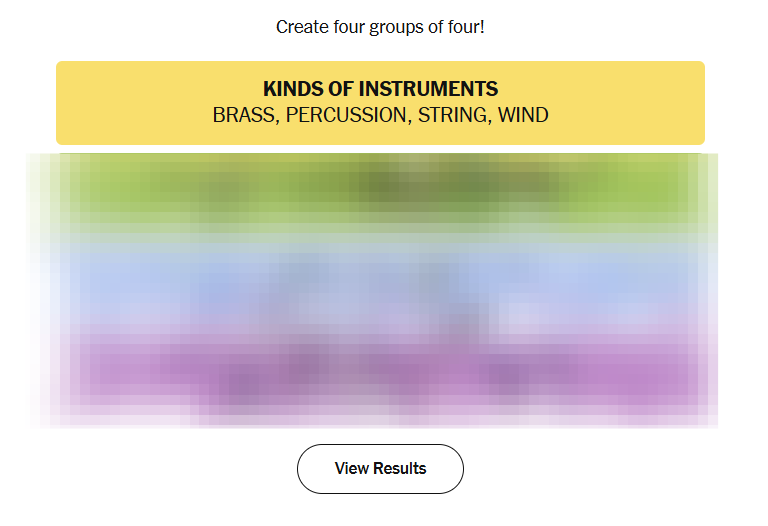Click the KINDS OF INSTRUMENTS title
The width and height of the screenshot is (768, 526).
[380, 89]
